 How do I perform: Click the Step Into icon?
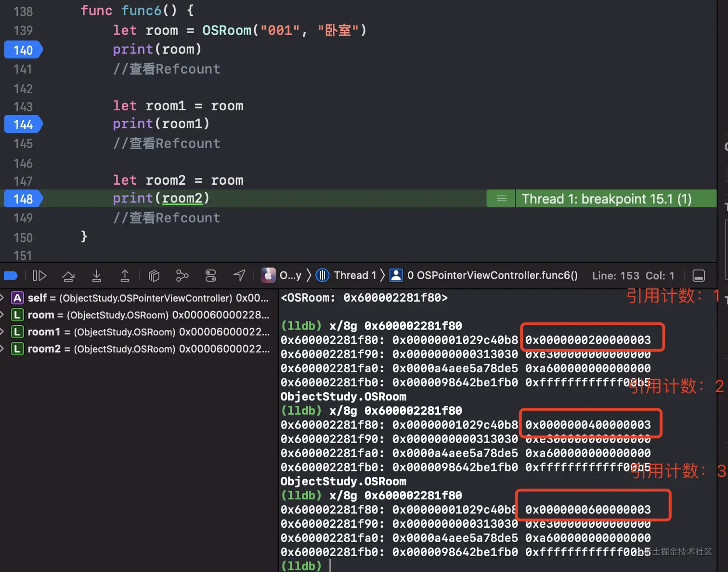click(x=97, y=276)
